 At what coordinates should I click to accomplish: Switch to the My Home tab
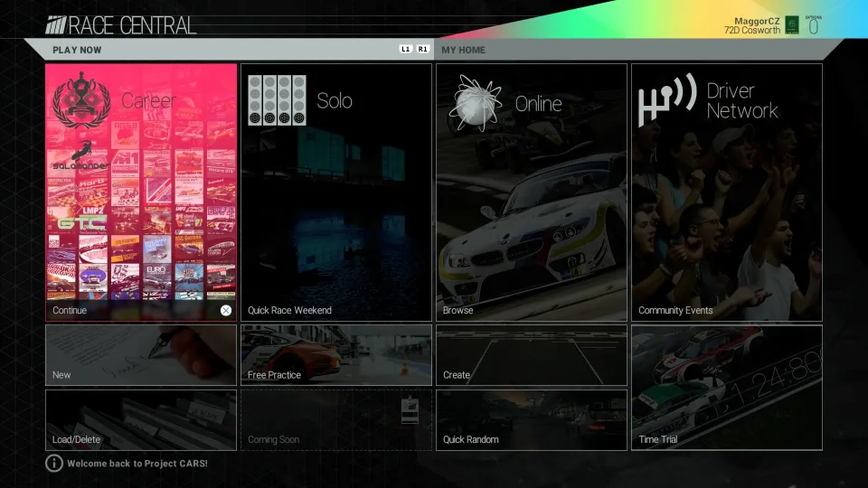click(x=463, y=50)
